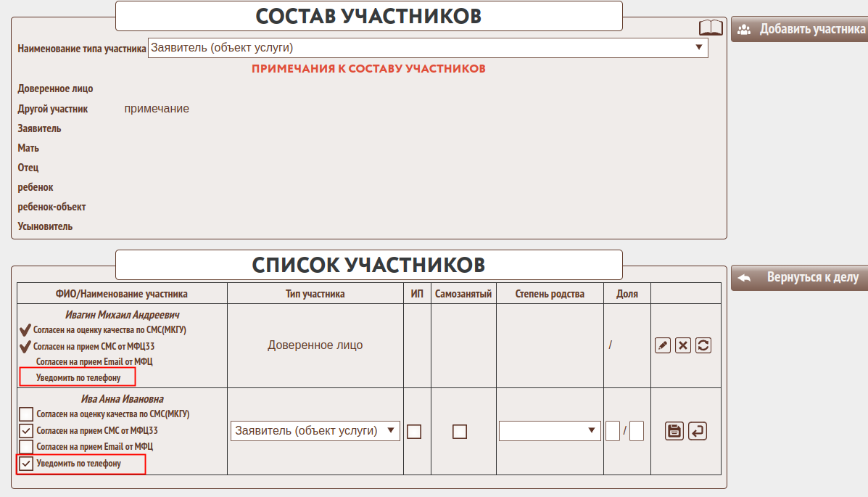Expand the Тип участника dropdown for Ива
868x497 pixels.
(x=315, y=431)
